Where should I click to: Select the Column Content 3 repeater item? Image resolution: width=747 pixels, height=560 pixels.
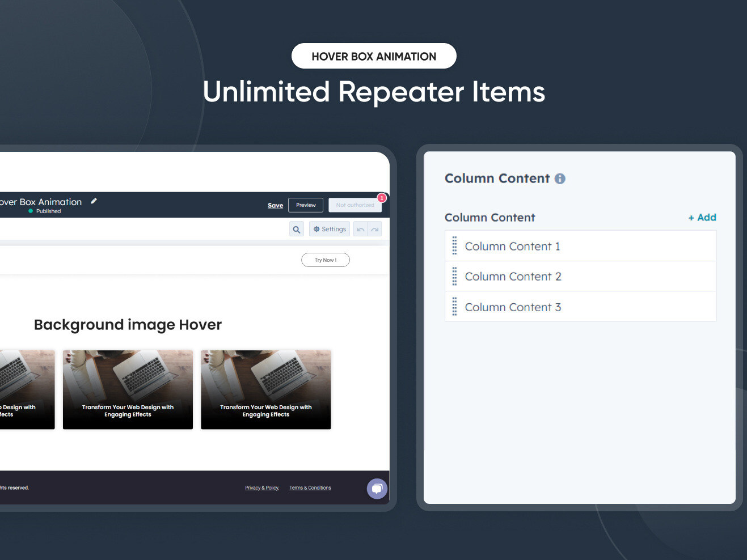[x=513, y=307]
